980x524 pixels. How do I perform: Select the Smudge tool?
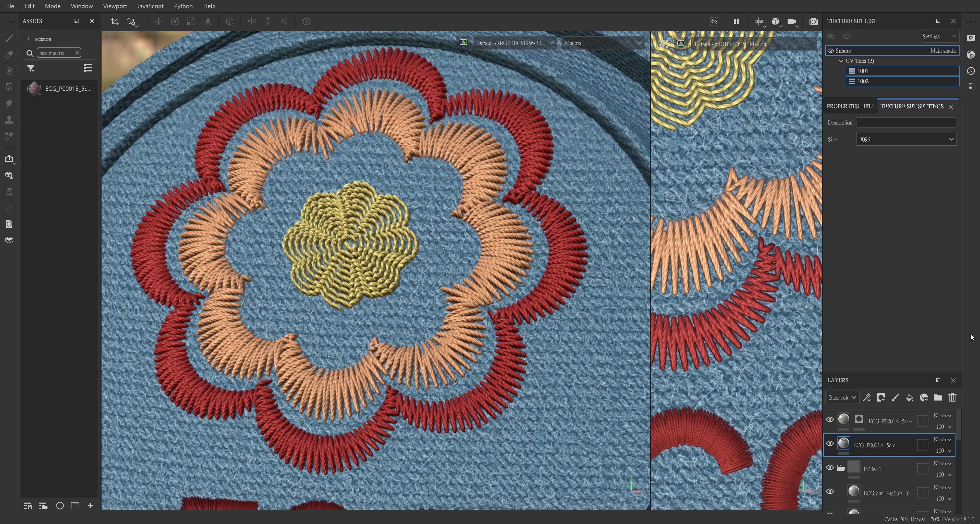tap(9, 103)
